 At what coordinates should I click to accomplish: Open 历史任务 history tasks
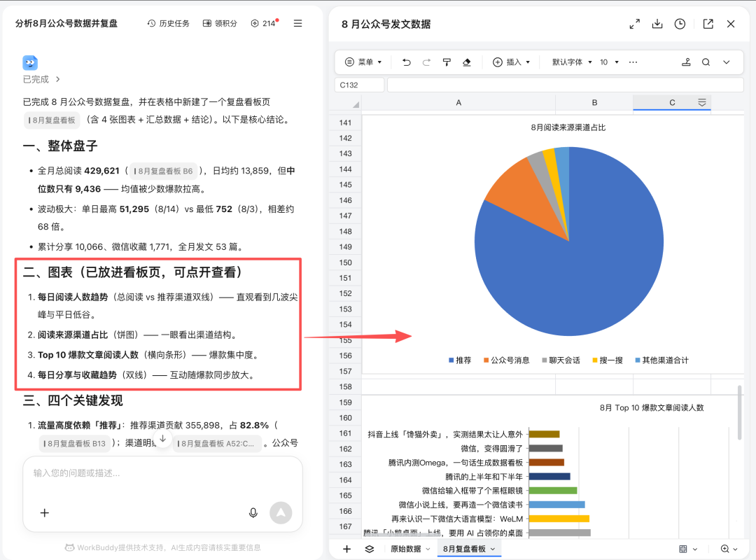[168, 23]
